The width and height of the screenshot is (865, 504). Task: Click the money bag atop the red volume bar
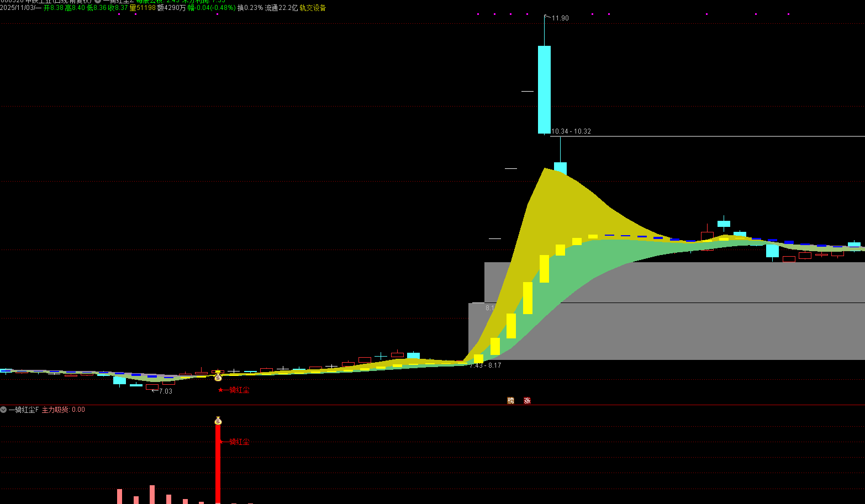218,421
